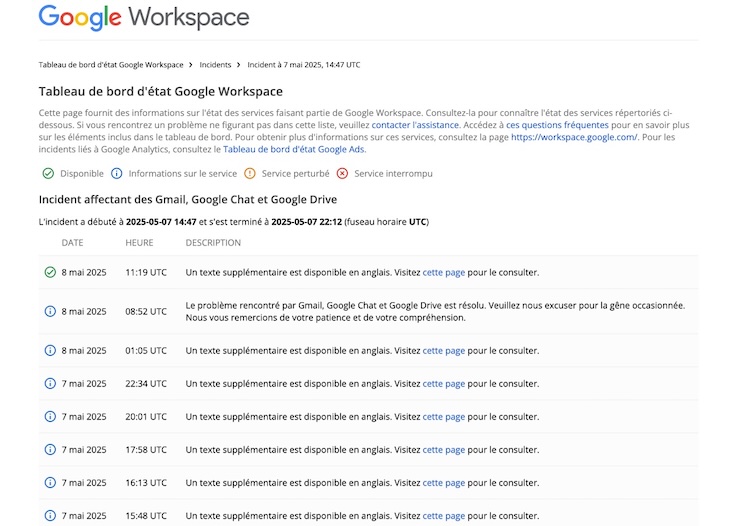The height and width of the screenshot is (526, 750).
Task: Click the info icon beside 22:34 UTC entry
Action: 50,384
